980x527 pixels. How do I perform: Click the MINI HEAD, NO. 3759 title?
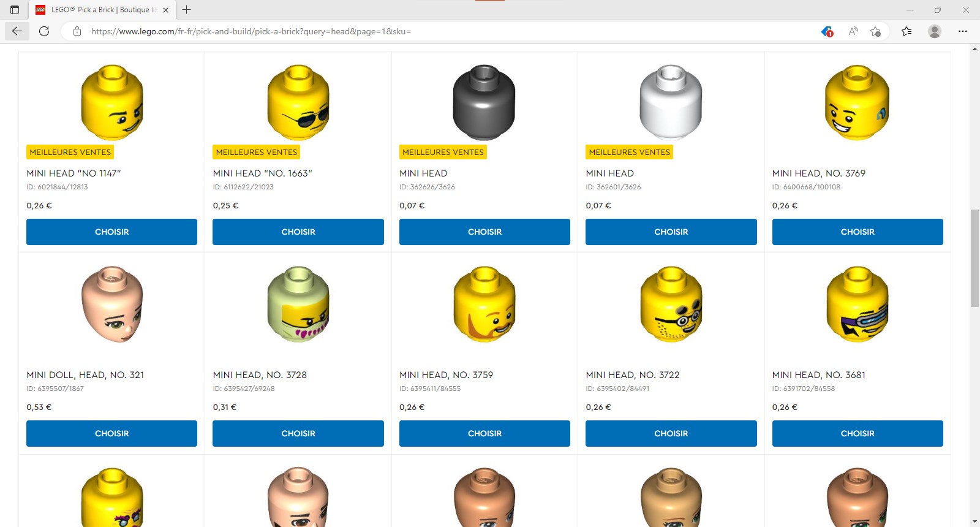coord(446,375)
